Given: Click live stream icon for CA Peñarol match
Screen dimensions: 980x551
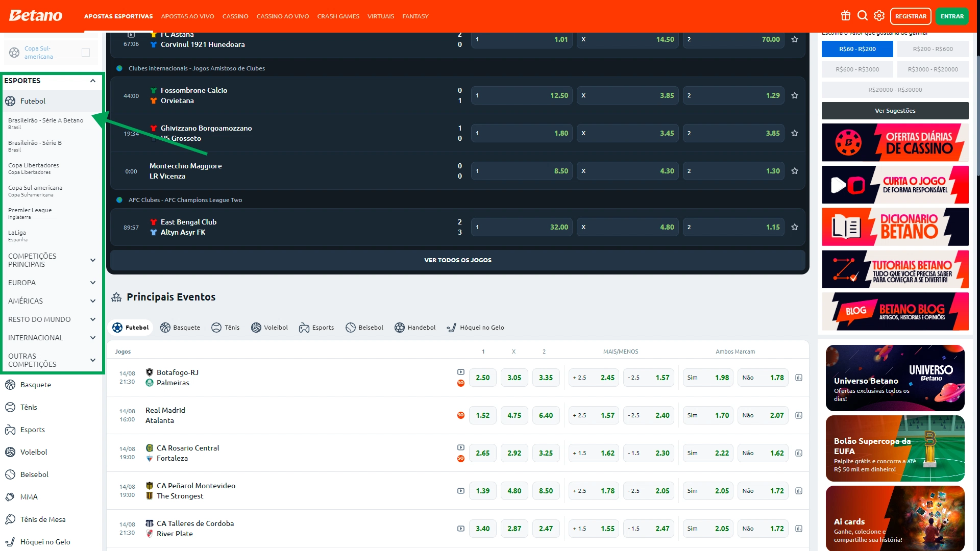Looking at the screenshot, I should 461,491.
